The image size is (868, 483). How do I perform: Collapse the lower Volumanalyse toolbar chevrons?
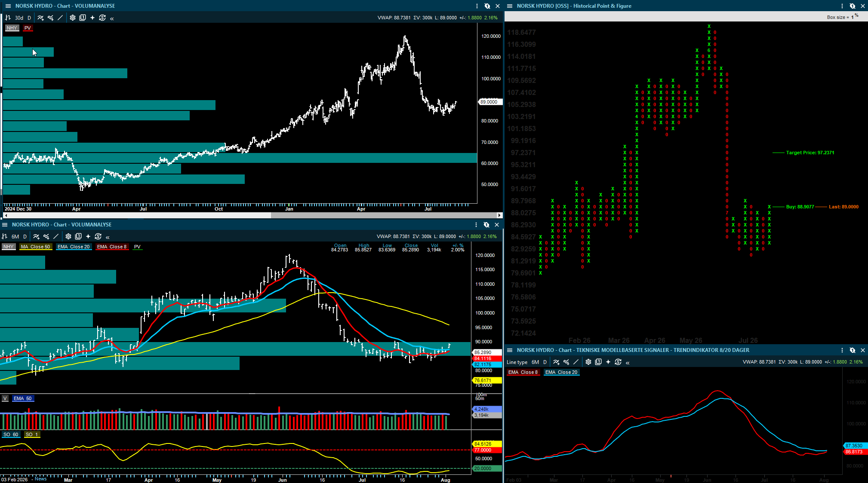[x=108, y=237]
